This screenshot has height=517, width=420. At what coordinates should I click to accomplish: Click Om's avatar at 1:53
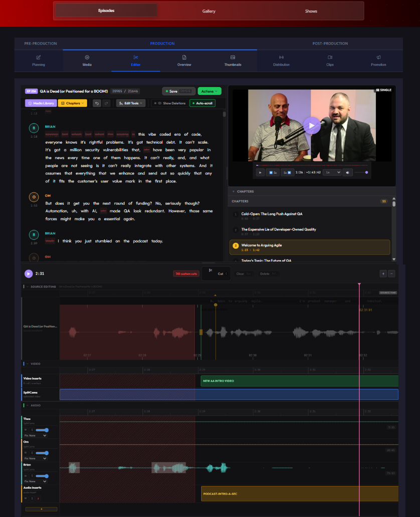(34, 197)
